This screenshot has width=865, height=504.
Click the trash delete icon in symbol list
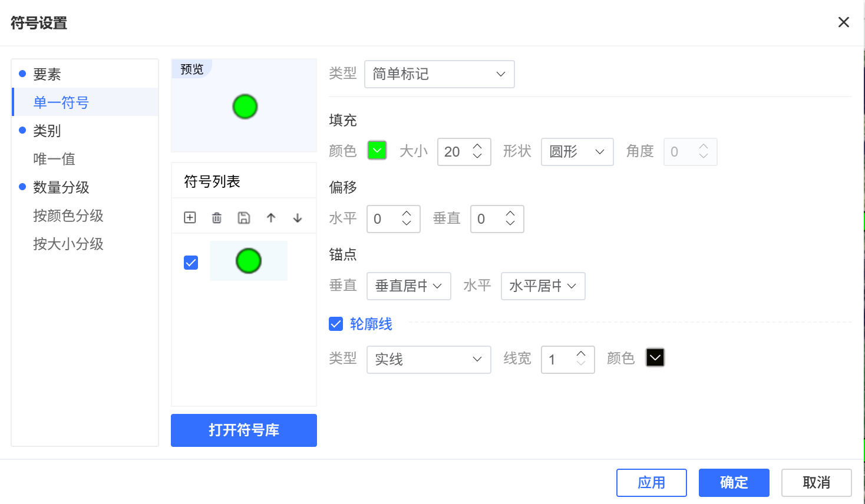(x=217, y=218)
